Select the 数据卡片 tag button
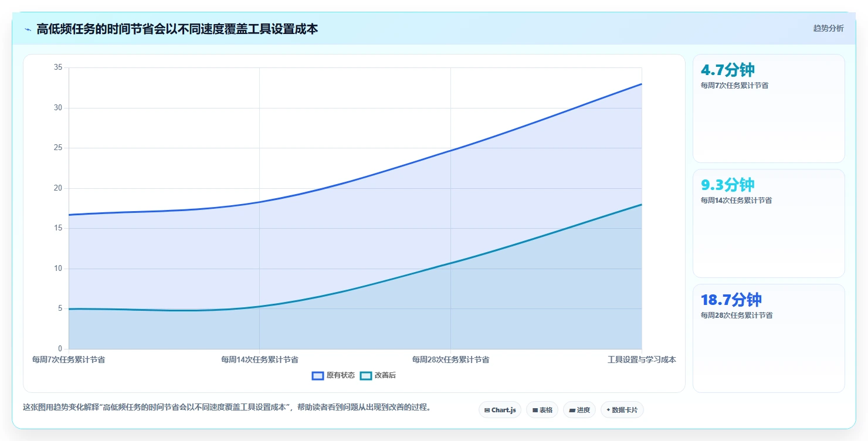 point(622,410)
